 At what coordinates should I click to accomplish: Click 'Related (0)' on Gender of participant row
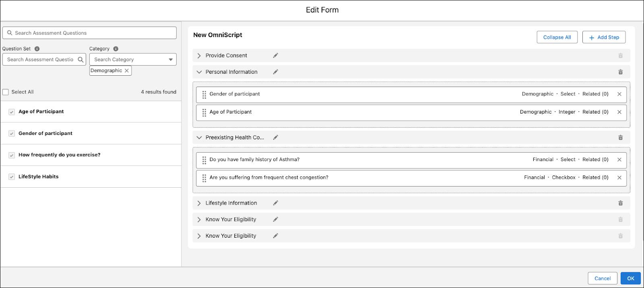pos(595,94)
